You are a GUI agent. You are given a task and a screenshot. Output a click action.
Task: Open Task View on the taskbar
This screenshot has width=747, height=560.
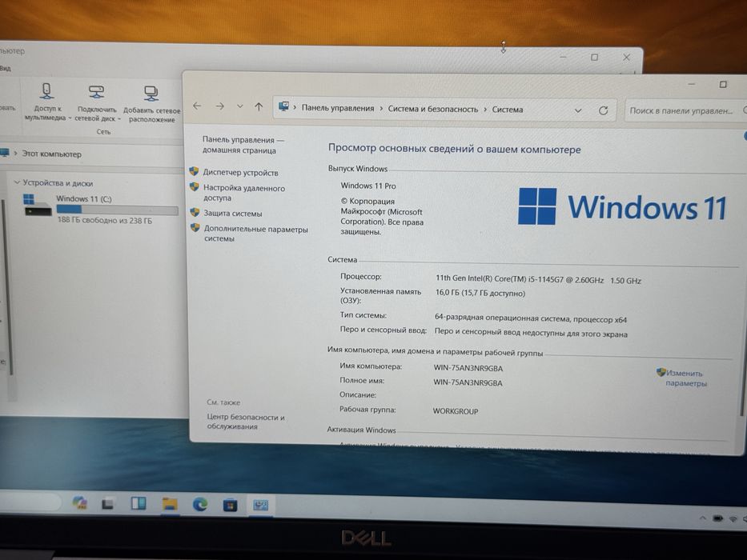tap(107, 504)
